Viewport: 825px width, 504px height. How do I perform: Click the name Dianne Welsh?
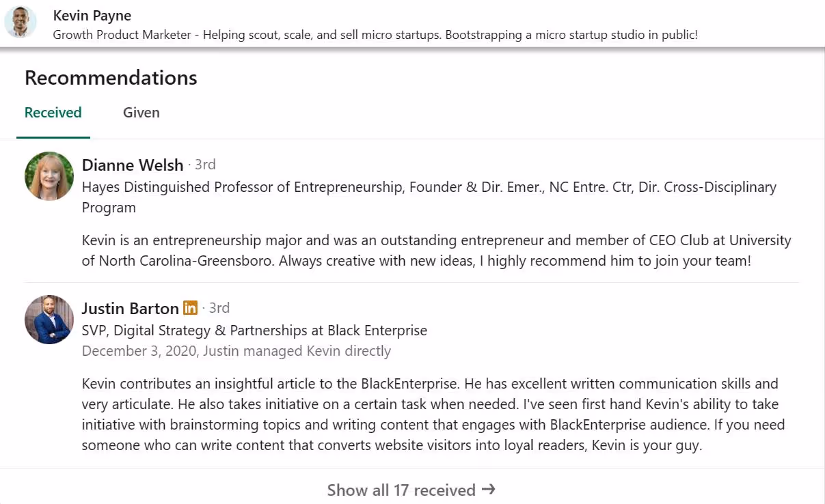click(132, 165)
